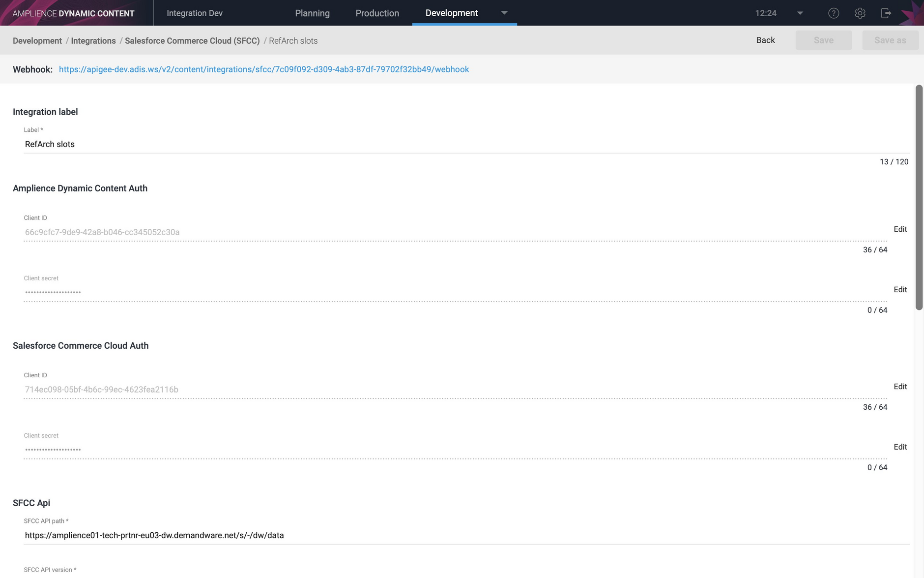Image resolution: width=924 pixels, height=578 pixels.
Task: Edit the Amplience Auth Client secret
Action: [x=900, y=290]
